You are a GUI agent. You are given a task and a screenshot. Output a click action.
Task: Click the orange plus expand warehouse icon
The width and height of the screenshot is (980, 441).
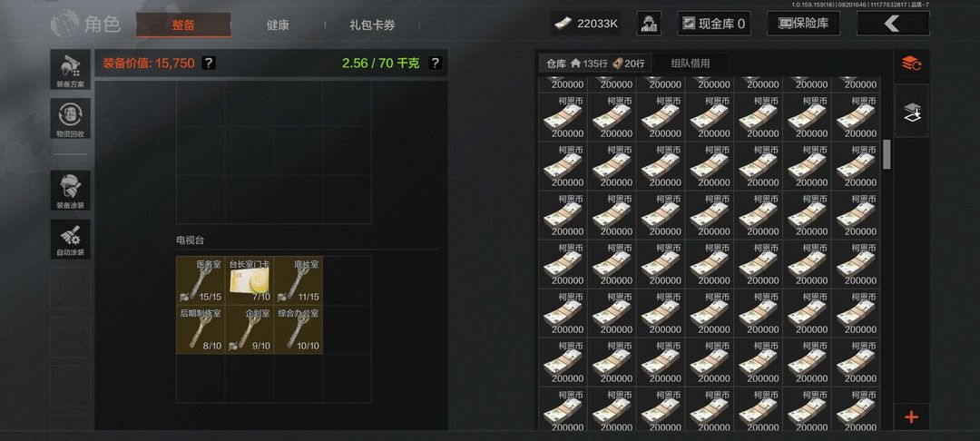point(911,416)
